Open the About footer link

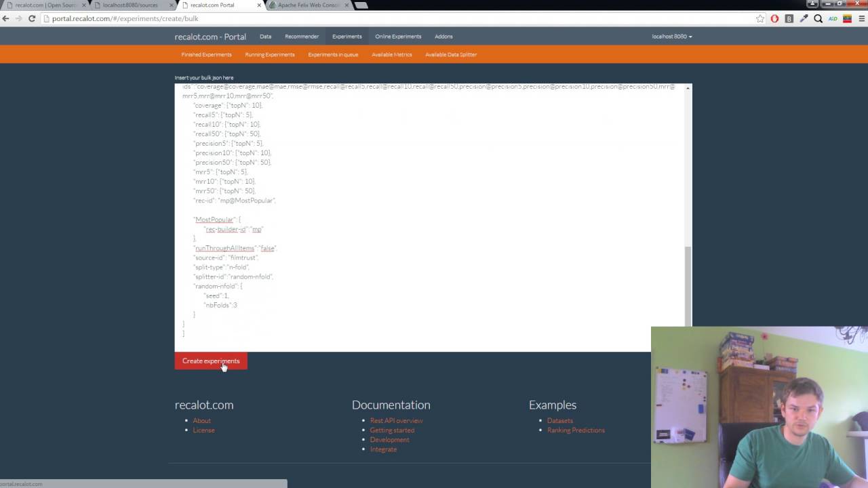point(202,421)
